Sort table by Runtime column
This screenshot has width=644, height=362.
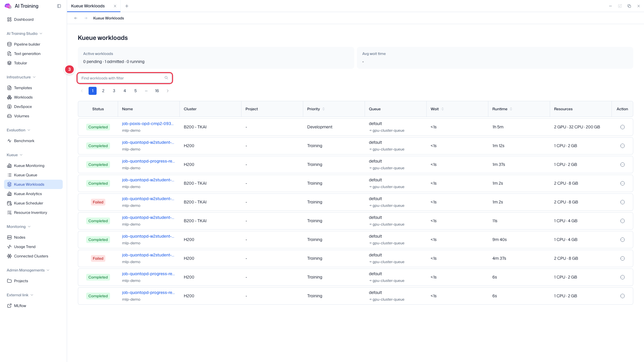coord(511,109)
